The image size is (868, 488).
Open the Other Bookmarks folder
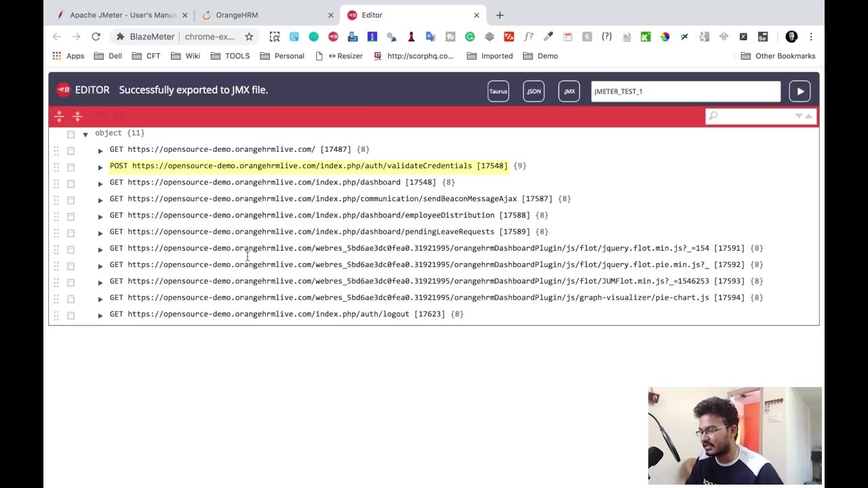pyautogui.click(x=778, y=56)
